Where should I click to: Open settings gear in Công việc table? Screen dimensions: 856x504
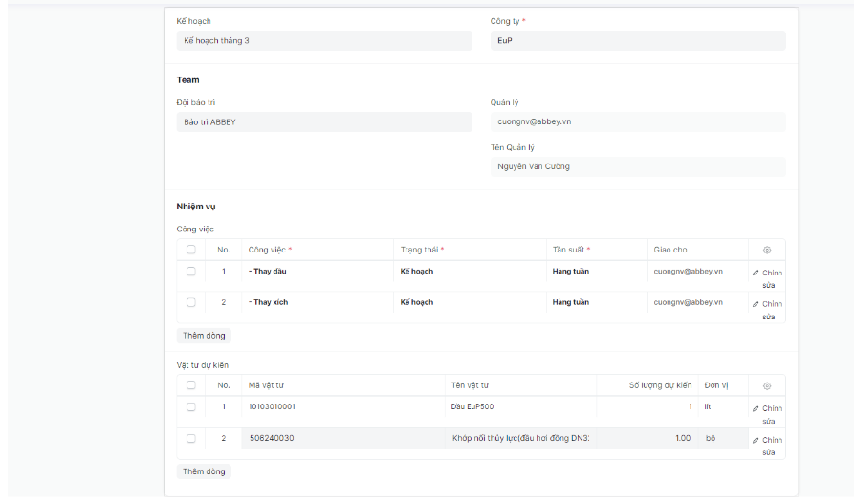coord(766,250)
